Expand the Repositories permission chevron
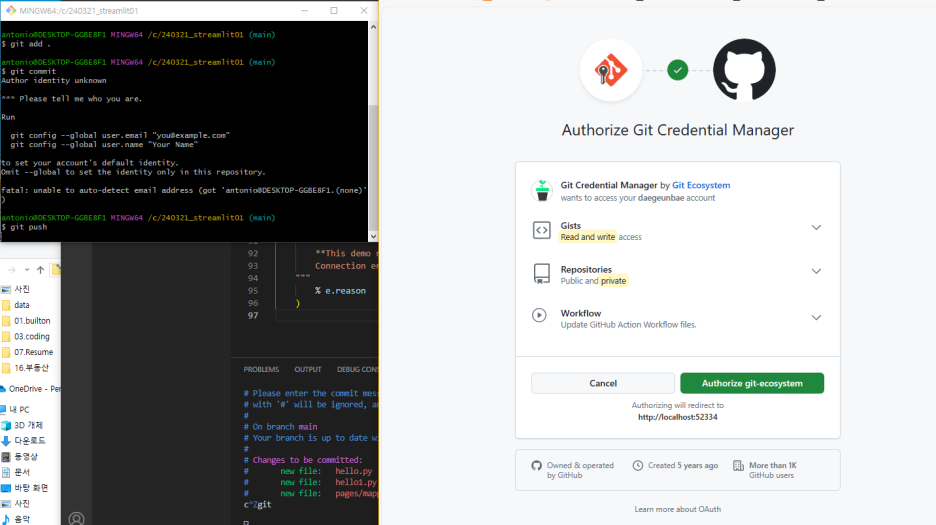Viewport: 936px width, 525px height. coord(816,271)
